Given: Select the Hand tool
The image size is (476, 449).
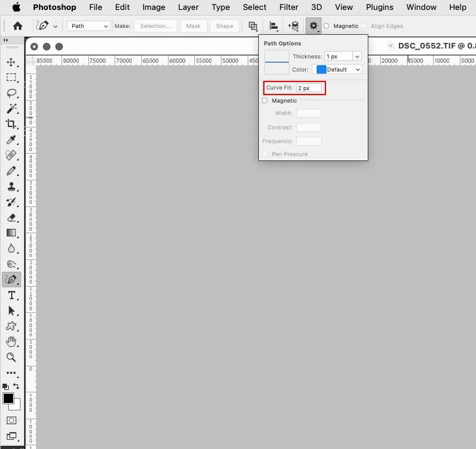Looking at the screenshot, I should click(11, 342).
